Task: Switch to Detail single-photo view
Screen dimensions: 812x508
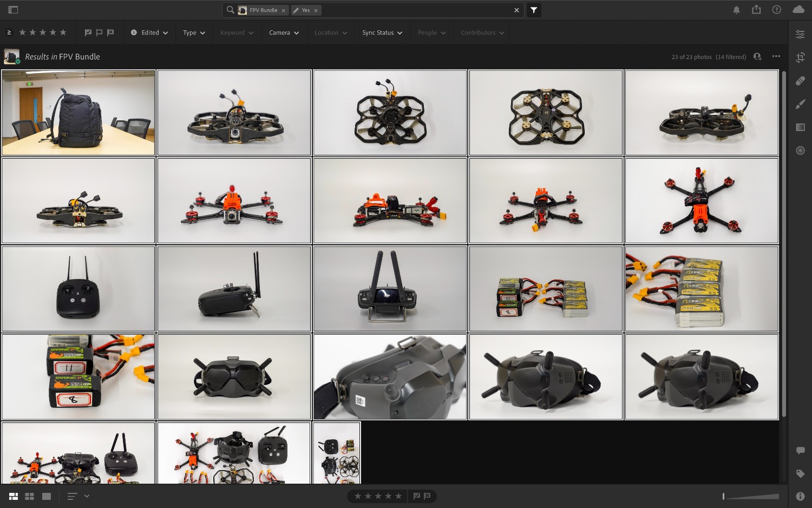Action: click(x=47, y=496)
